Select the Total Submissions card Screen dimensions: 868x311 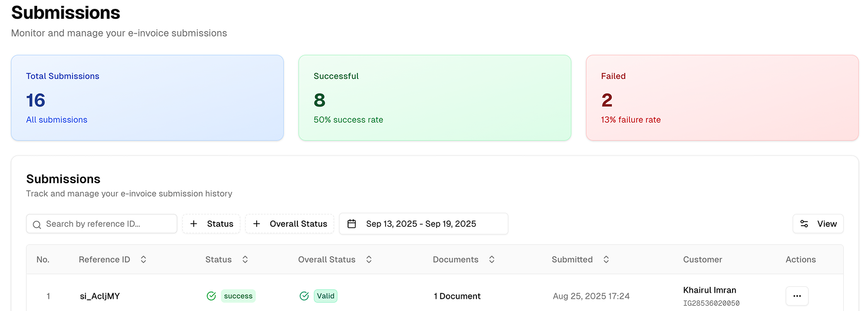coord(147,98)
